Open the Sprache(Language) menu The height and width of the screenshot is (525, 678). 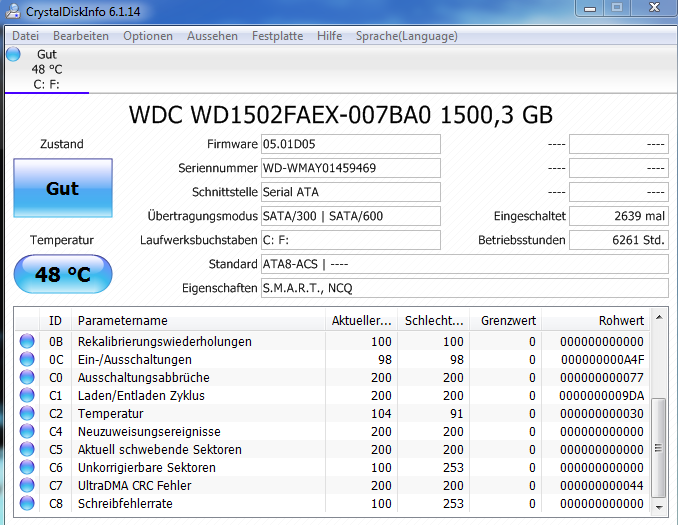406,36
